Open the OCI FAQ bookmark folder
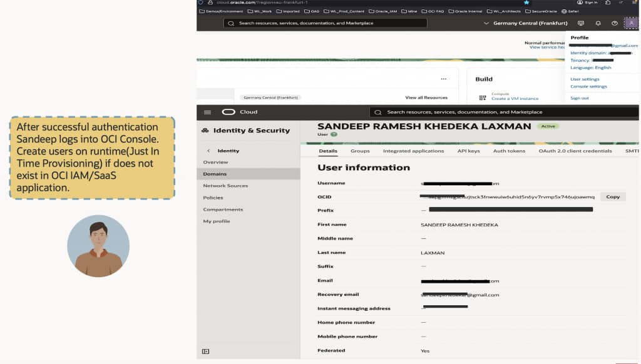 pyautogui.click(x=433, y=11)
